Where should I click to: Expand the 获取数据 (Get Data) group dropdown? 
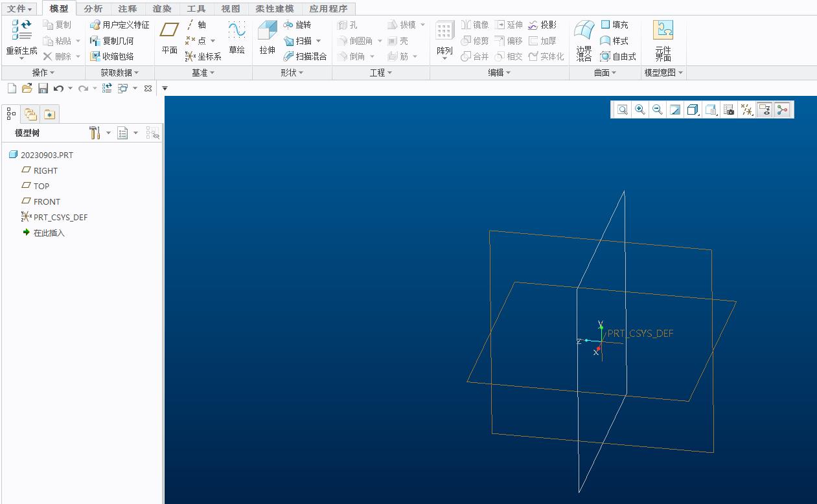click(120, 73)
